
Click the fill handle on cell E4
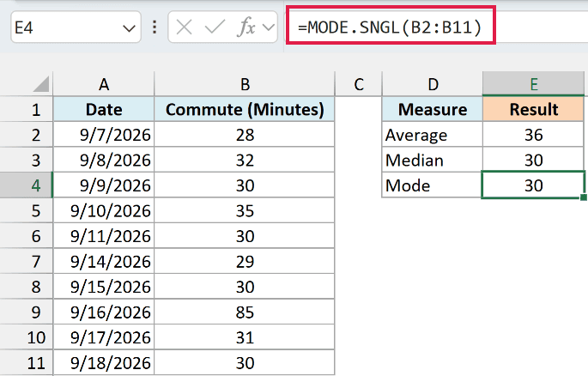(584, 197)
